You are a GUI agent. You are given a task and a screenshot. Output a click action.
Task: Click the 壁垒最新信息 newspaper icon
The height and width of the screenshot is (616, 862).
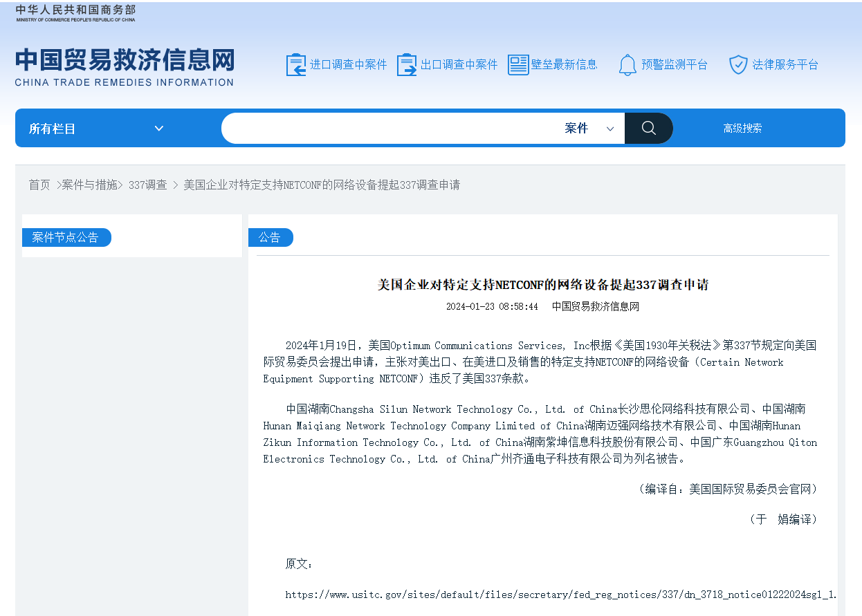coord(518,65)
